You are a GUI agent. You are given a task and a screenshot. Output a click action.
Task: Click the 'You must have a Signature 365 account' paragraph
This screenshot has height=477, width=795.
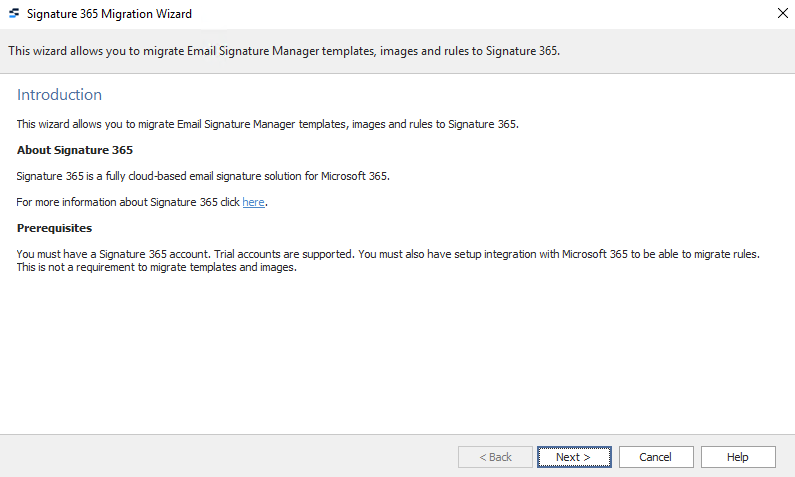pos(388,261)
